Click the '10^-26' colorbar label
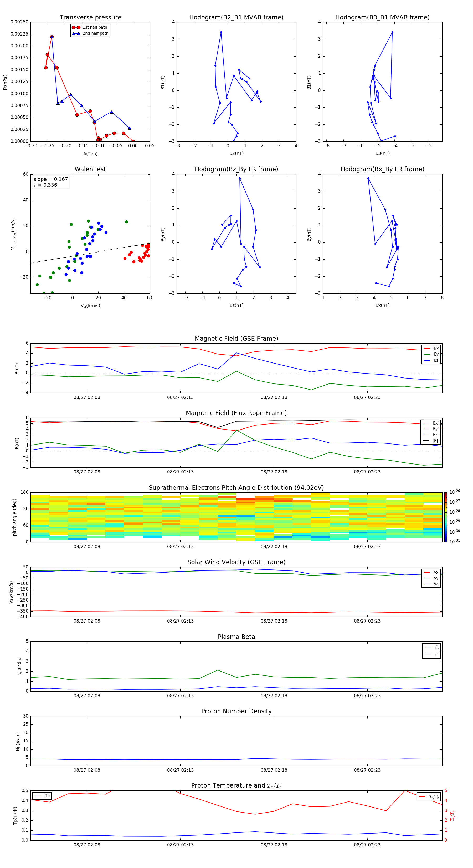473x868 pixels. tap(455, 492)
